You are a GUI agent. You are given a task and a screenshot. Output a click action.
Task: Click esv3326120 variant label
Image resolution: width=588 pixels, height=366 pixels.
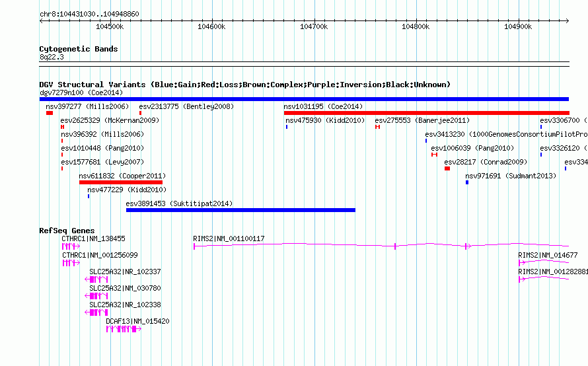564,148
